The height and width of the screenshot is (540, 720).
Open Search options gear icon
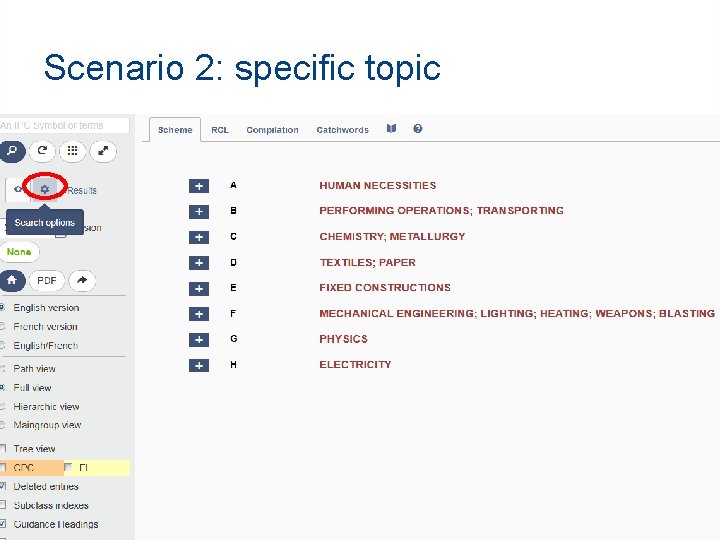[x=45, y=189]
